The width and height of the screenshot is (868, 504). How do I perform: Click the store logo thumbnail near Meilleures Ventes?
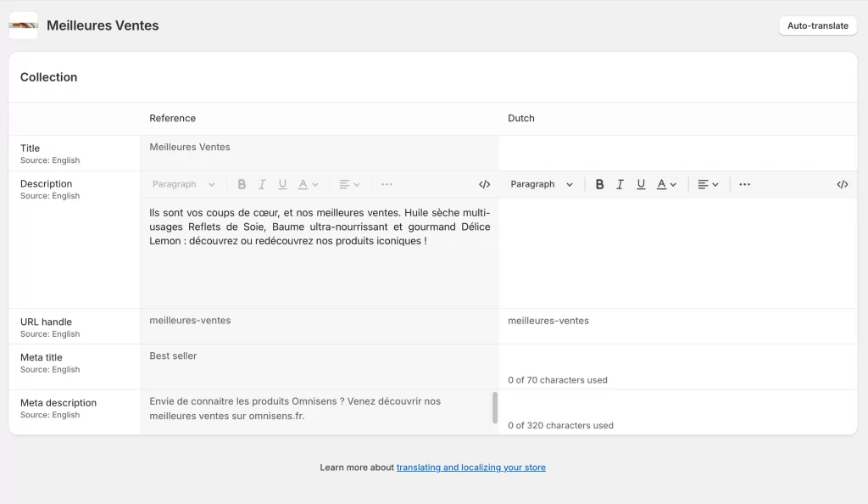[x=23, y=25]
